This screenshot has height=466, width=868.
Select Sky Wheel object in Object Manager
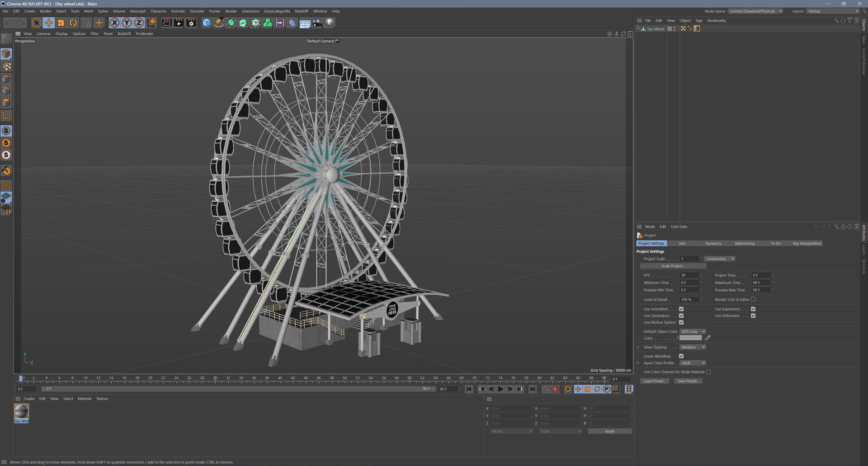(655, 29)
